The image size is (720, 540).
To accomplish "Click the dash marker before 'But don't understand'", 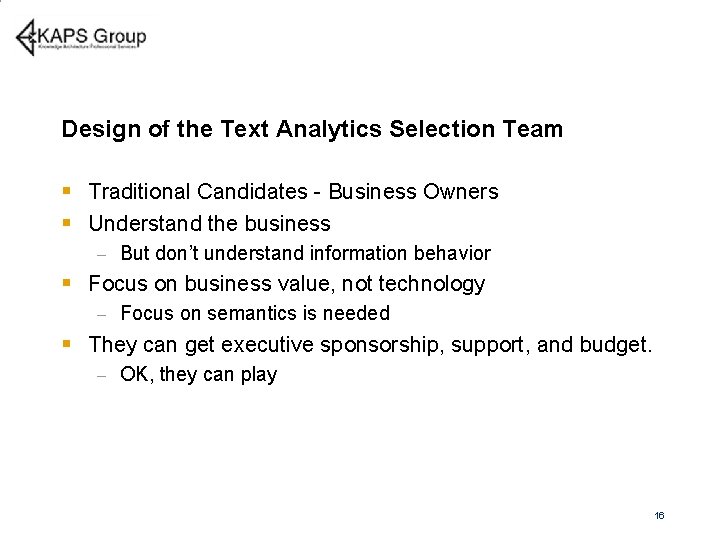I will pyautogui.click(x=101, y=254).
